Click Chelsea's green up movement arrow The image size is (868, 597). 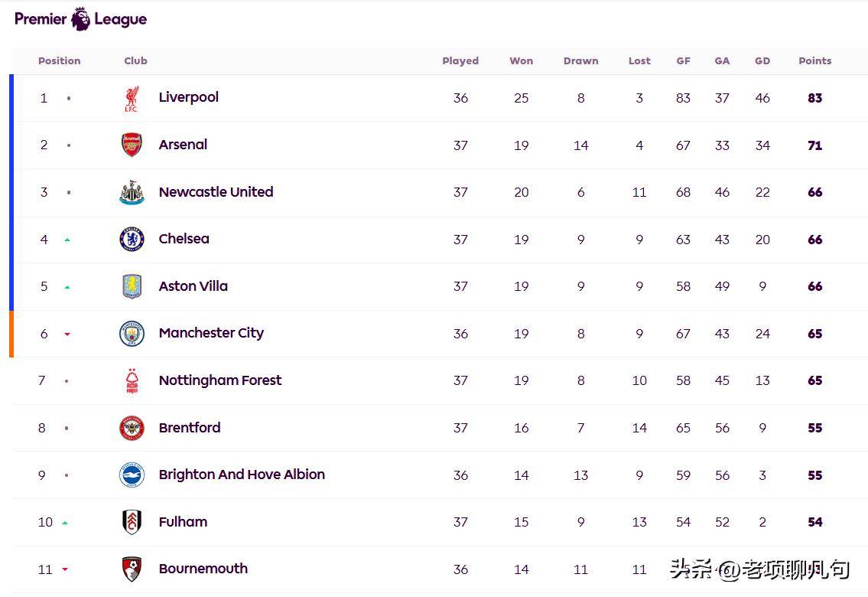click(x=67, y=240)
